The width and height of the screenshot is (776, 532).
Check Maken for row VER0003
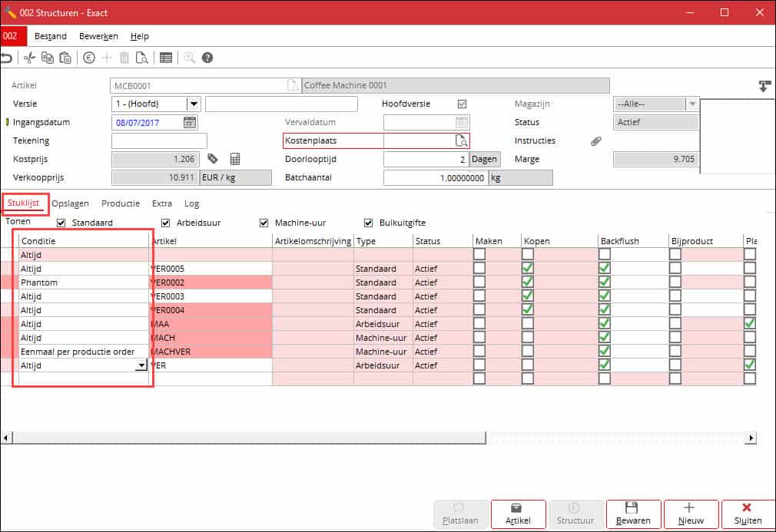[x=479, y=296]
